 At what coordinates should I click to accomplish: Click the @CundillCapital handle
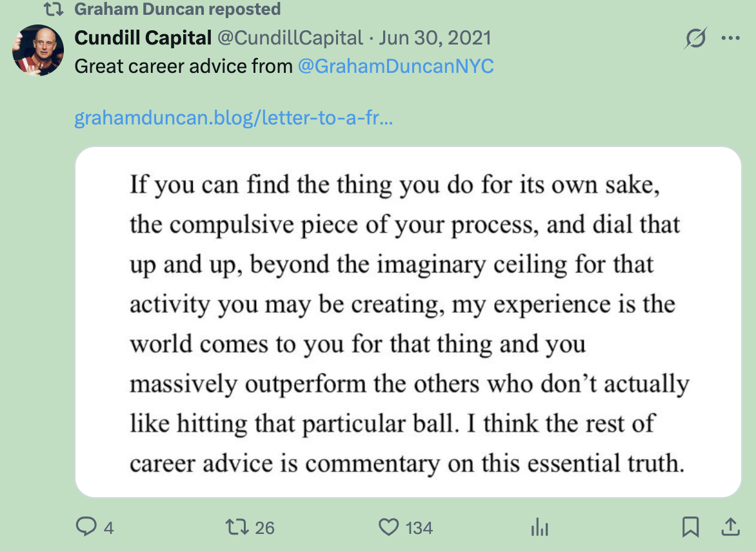(x=290, y=38)
